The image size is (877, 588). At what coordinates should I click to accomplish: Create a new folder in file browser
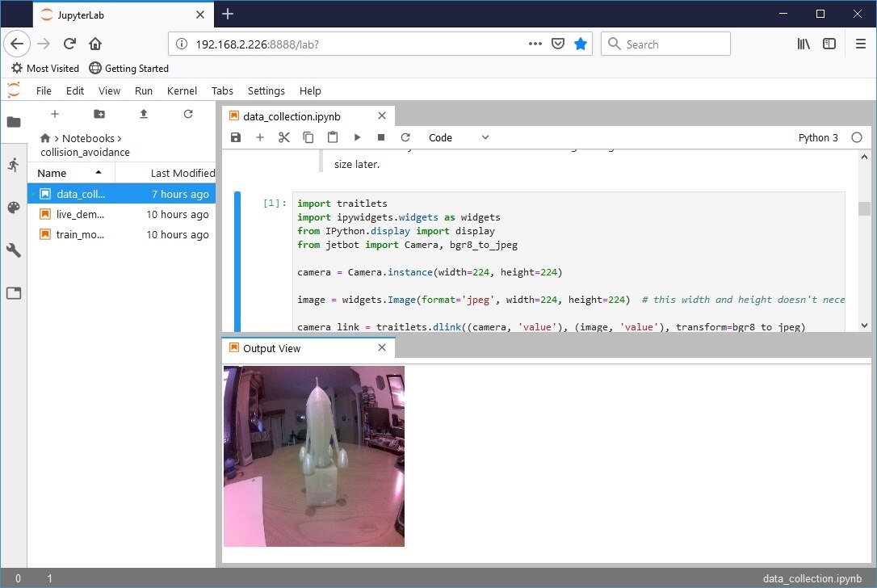(x=99, y=114)
